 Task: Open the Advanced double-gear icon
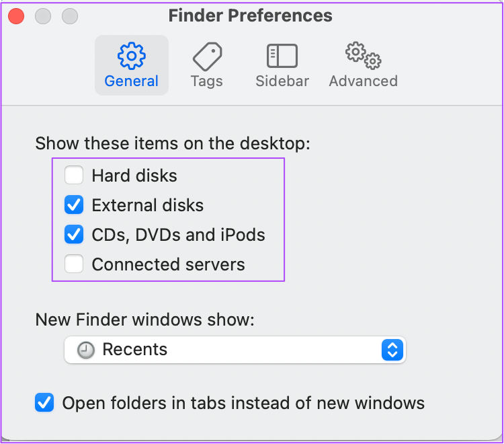[363, 55]
